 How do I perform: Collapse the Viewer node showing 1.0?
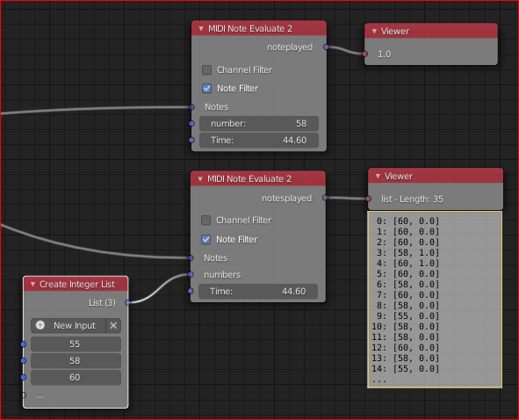(x=374, y=31)
